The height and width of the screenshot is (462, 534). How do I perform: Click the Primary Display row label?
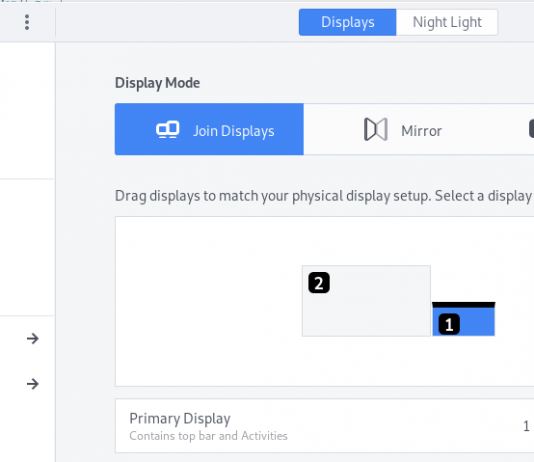point(180,418)
